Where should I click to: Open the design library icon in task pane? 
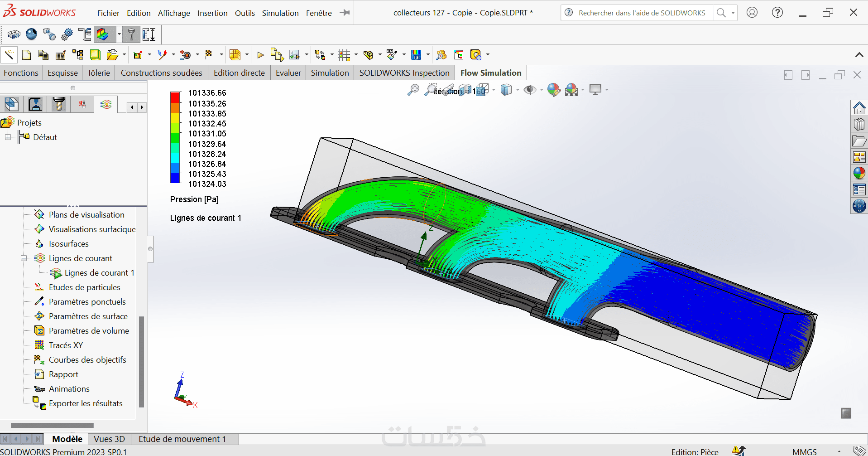[x=859, y=124]
